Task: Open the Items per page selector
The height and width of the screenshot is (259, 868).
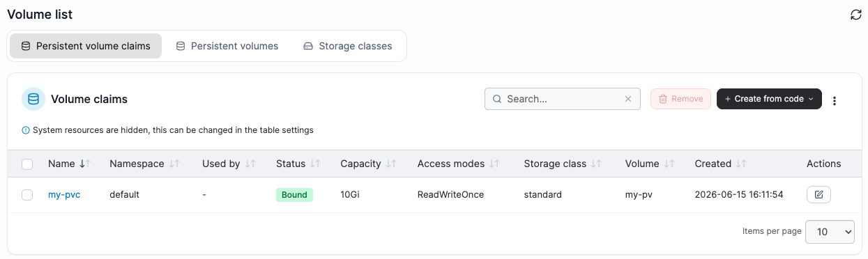Action: [x=830, y=232]
